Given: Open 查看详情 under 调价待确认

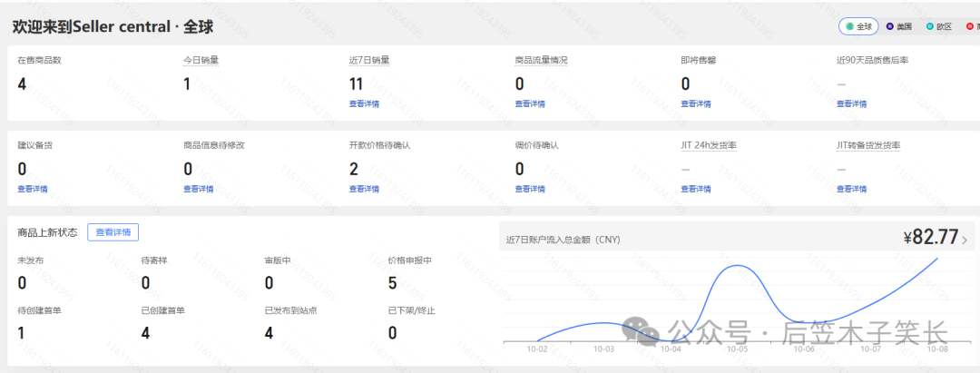Looking at the screenshot, I should [530, 189].
